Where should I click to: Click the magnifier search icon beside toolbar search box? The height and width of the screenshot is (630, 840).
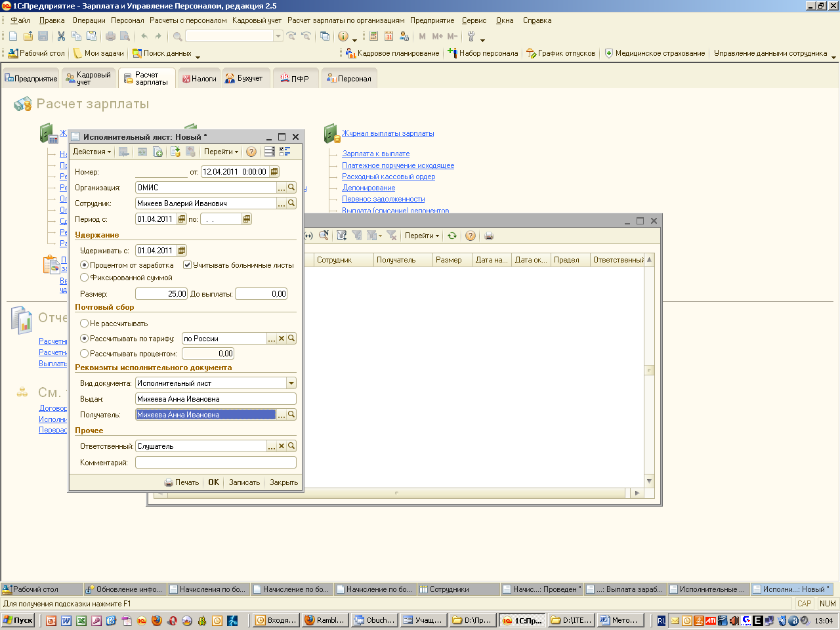pos(178,36)
